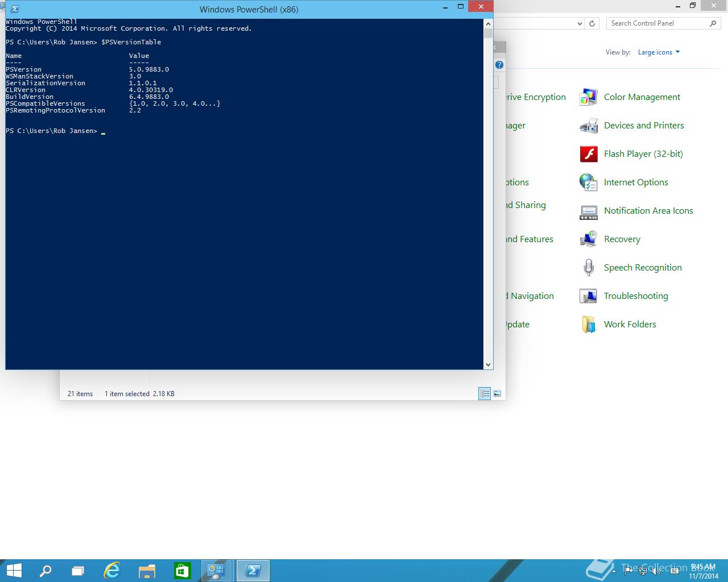Click the value '{1.0, 2.0, 3.0, 4.0...}'
Screen dimensions: 728x582
click(x=175, y=103)
